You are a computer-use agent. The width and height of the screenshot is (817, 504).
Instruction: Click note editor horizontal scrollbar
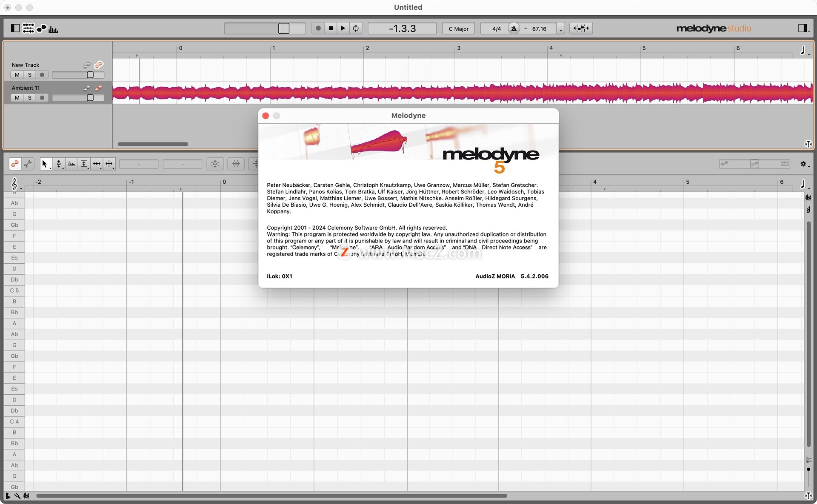271,495
